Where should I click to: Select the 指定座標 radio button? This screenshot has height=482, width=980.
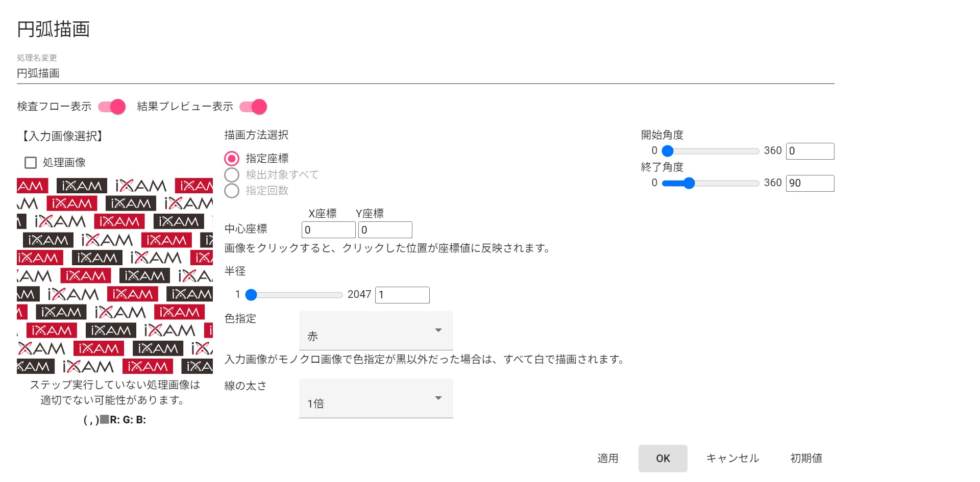[232, 159]
